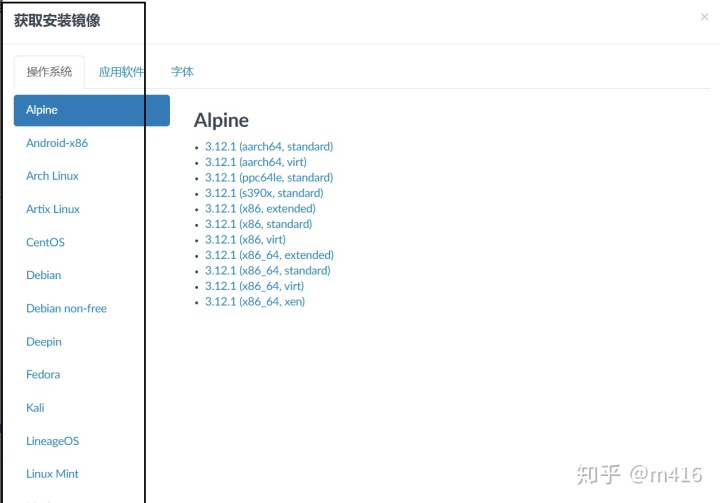The height and width of the screenshot is (503, 720).
Task: Select LineageOS in the OS list
Action: coord(53,441)
